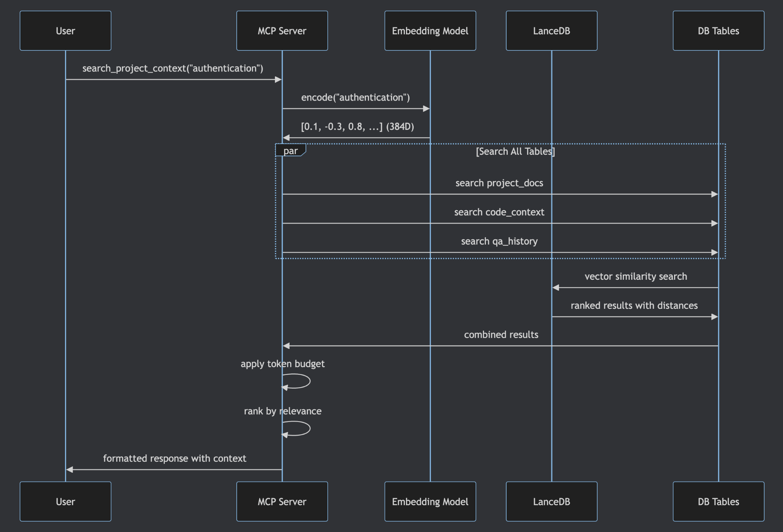Click the bottom User participant box

click(x=65, y=501)
